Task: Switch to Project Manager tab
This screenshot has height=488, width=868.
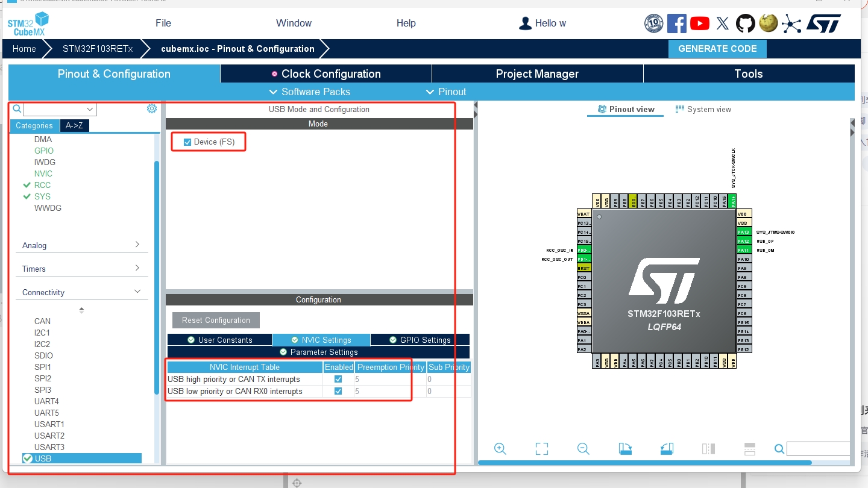Action: click(537, 74)
